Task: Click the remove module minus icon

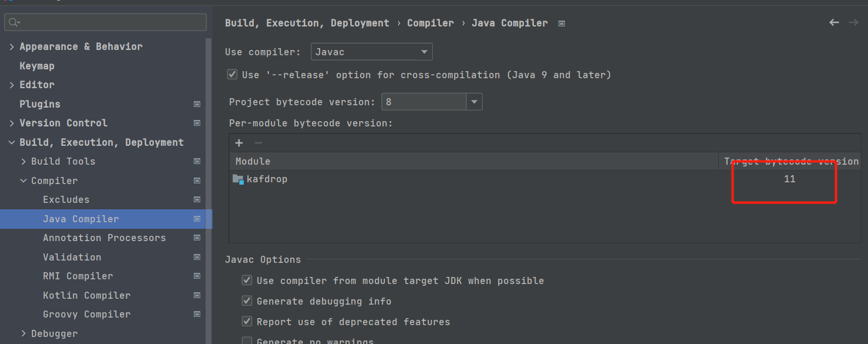Action: [258, 143]
